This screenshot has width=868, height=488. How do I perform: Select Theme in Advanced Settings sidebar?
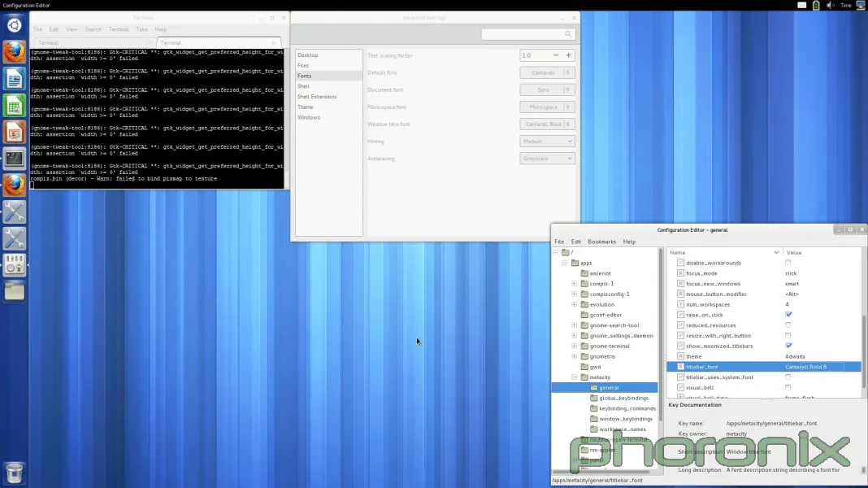tap(306, 107)
